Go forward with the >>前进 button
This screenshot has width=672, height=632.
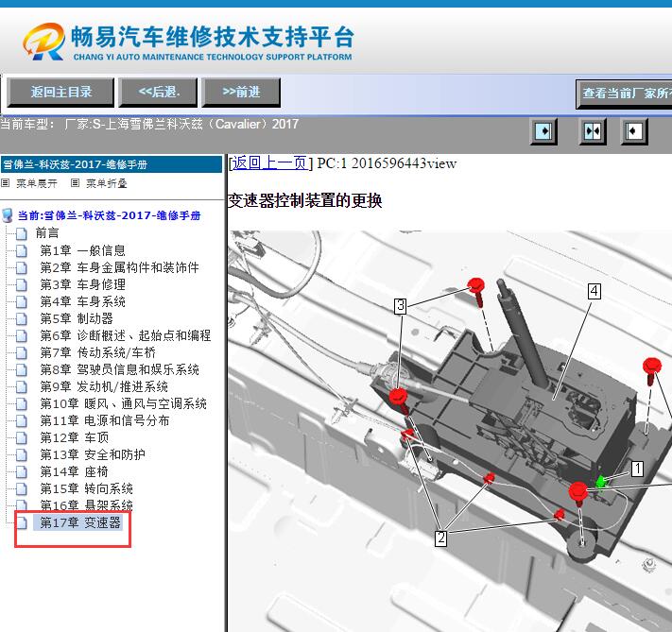[241, 93]
